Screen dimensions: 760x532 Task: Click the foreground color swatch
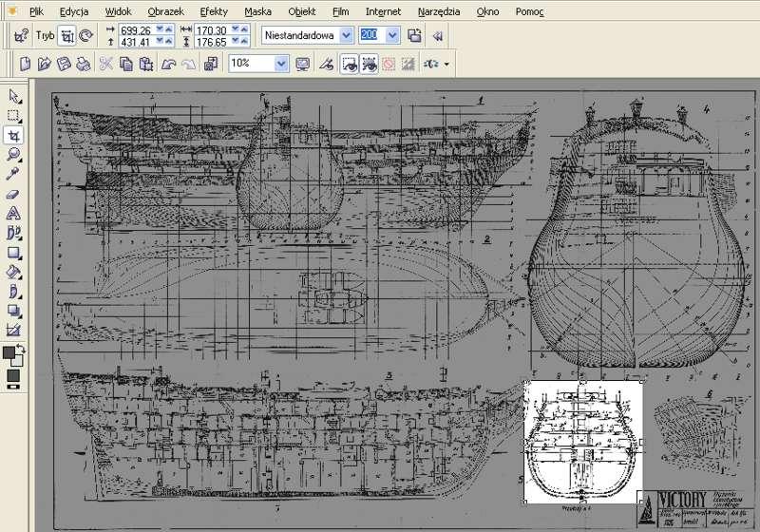tap(9, 353)
